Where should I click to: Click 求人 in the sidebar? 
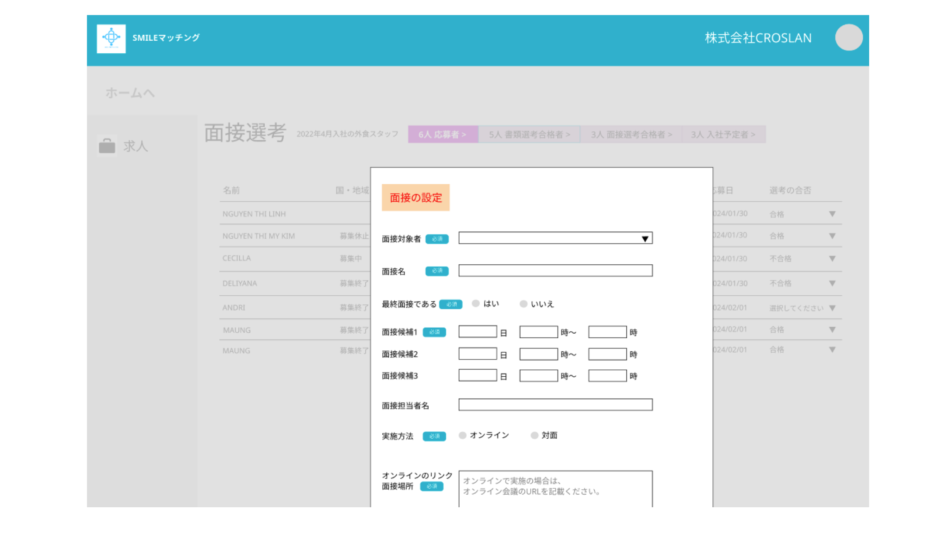coord(136,146)
